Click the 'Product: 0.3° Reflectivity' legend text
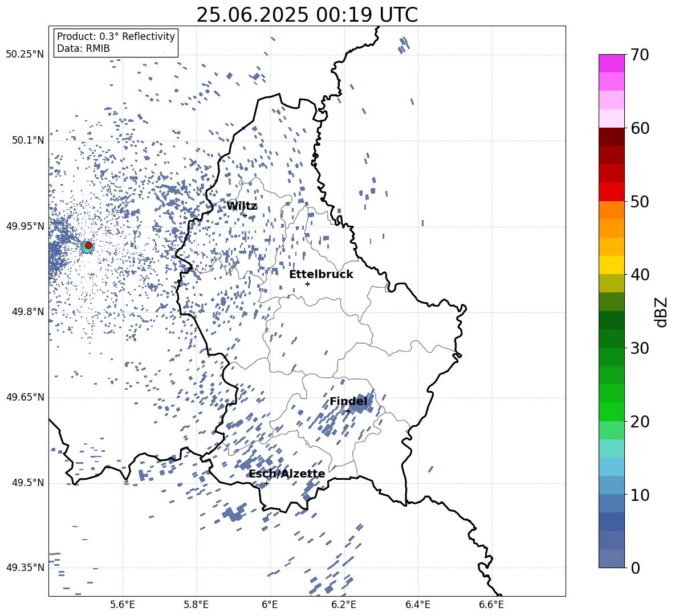Screen dimensions: 675x616 pos(116,36)
